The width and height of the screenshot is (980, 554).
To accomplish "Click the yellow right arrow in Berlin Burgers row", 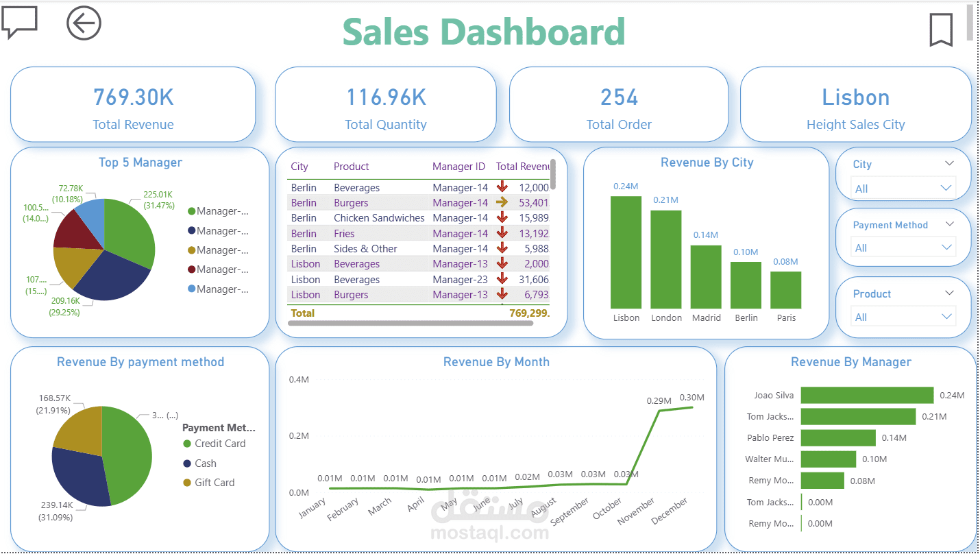I will [502, 202].
